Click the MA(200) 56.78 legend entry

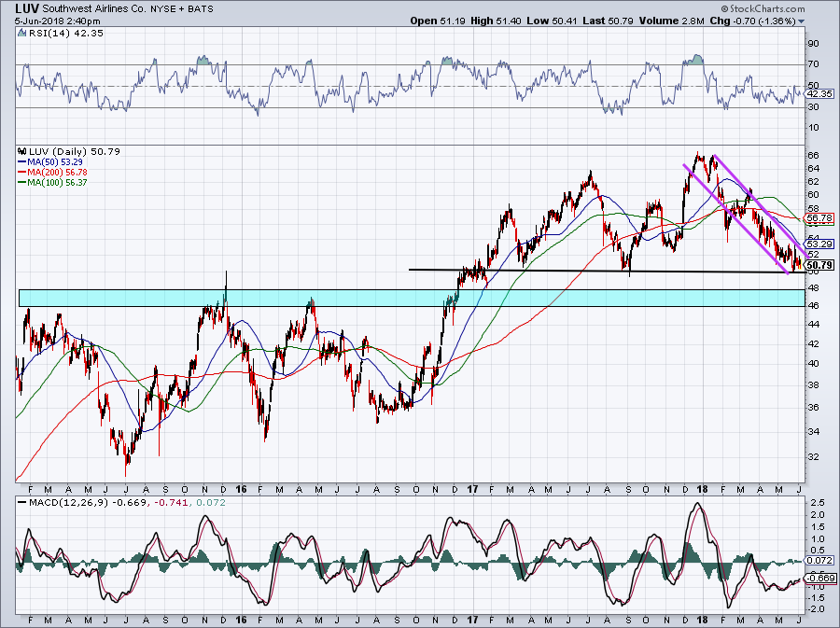(52, 173)
